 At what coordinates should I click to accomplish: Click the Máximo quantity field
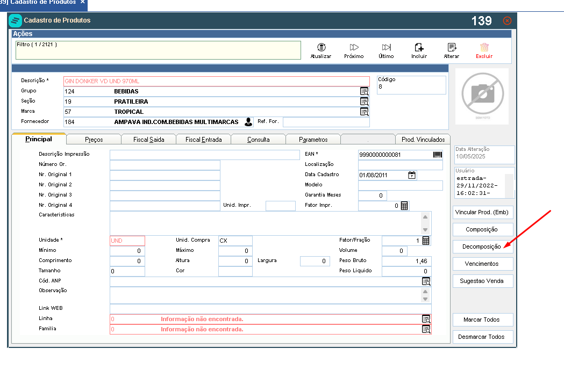coord(235,251)
